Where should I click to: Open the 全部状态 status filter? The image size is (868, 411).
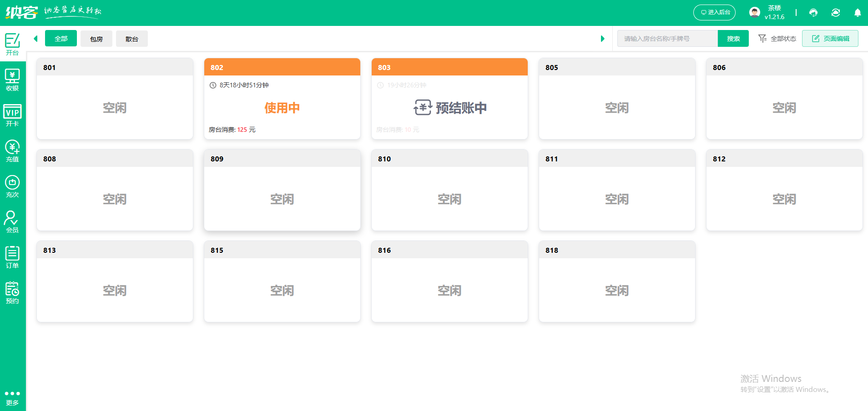pos(777,39)
